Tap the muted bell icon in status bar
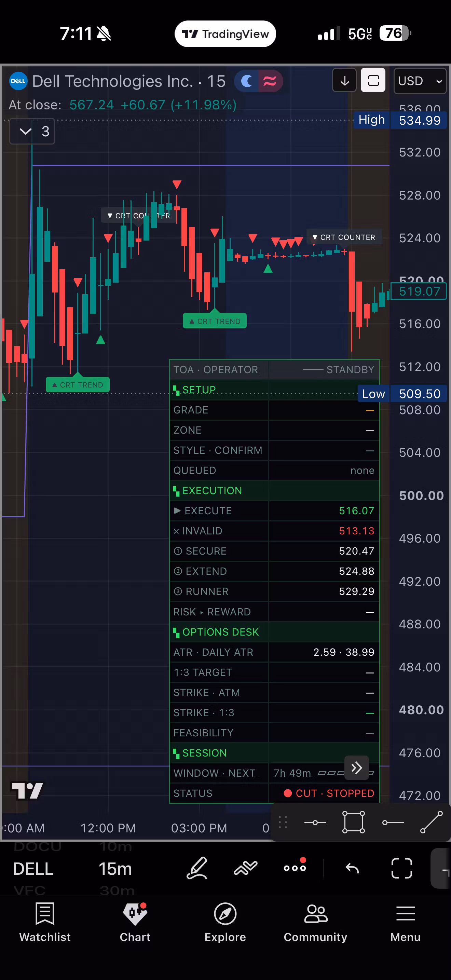 pos(104,34)
